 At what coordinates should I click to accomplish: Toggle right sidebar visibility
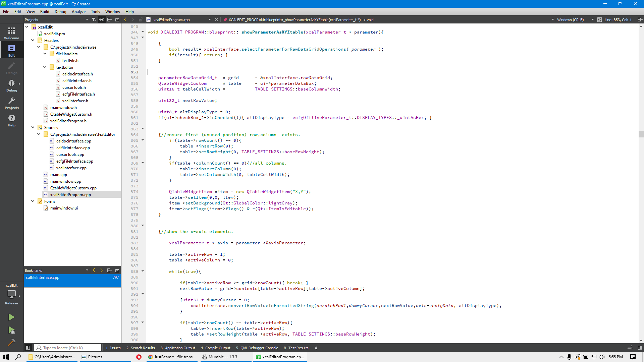[x=640, y=348]
